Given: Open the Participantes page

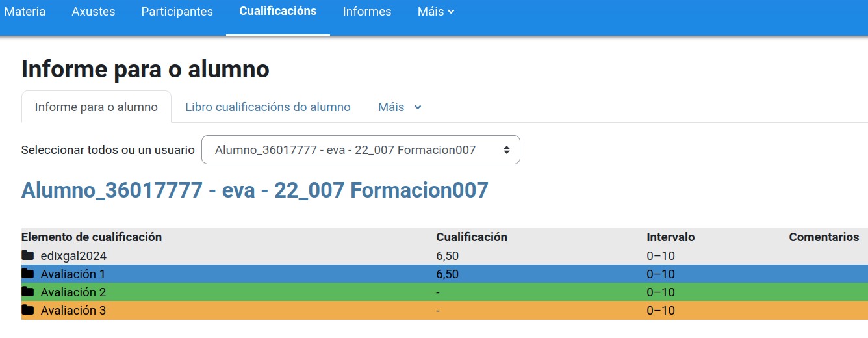Looking at the screenshot, I should [x=177, y=12].
